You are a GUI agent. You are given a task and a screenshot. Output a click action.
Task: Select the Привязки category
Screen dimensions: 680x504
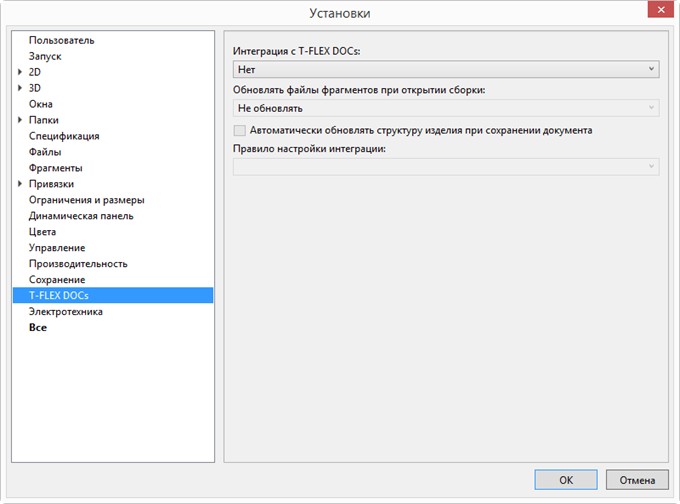click(51, 184)
